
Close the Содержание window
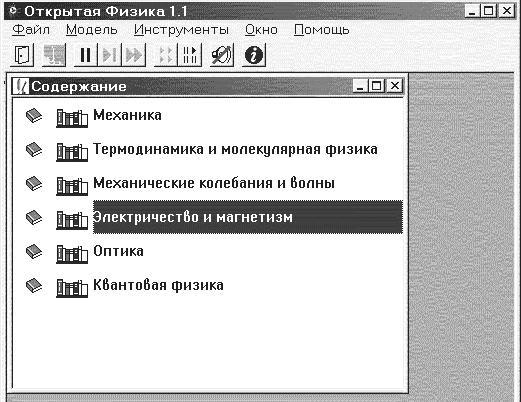pyautogui.click(x=395, y=86)
